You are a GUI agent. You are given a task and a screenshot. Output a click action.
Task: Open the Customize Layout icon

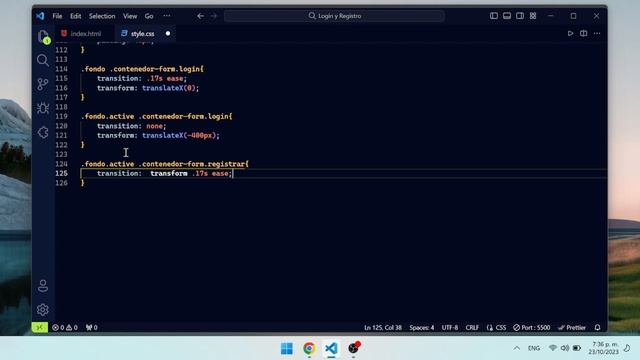533,16
